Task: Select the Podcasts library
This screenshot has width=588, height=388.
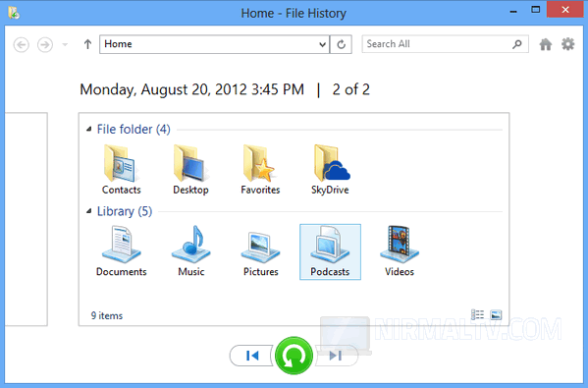Action: click(330, 251)
